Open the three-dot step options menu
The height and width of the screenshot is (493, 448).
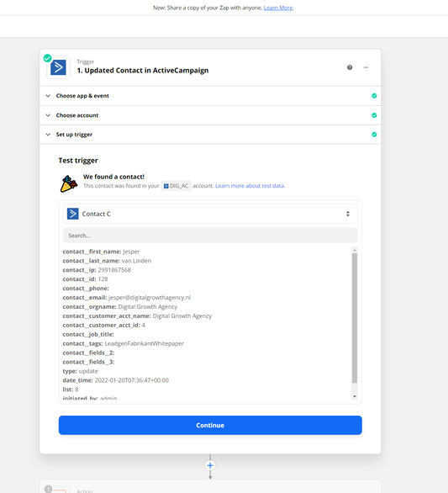[x=366, y=67]
